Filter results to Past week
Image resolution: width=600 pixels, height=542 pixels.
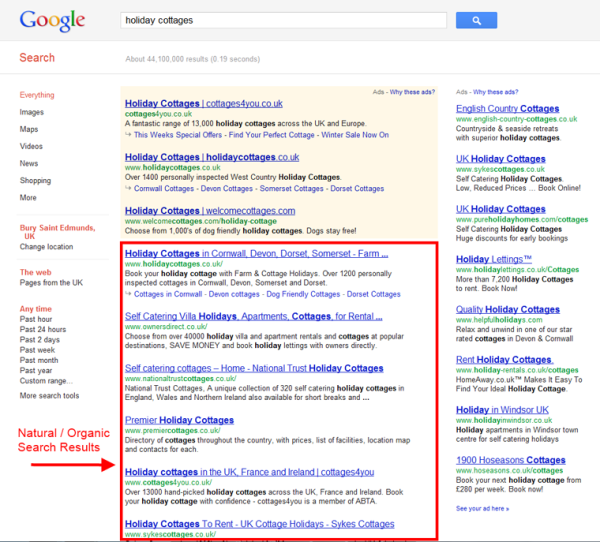point(38,351)
